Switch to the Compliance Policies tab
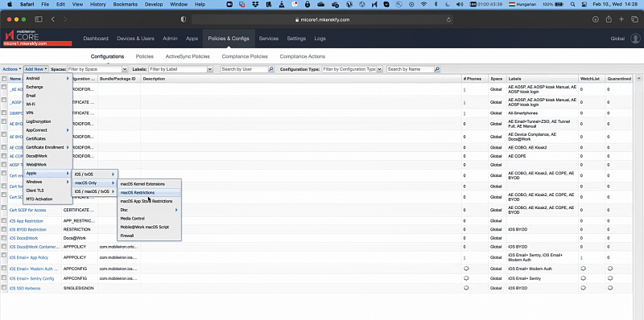 click(x=245, y=56)
